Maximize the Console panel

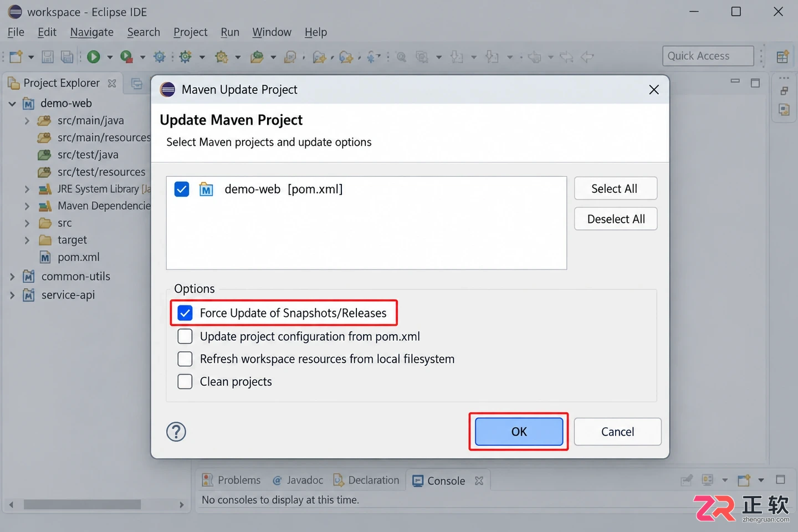click(781, 479)
